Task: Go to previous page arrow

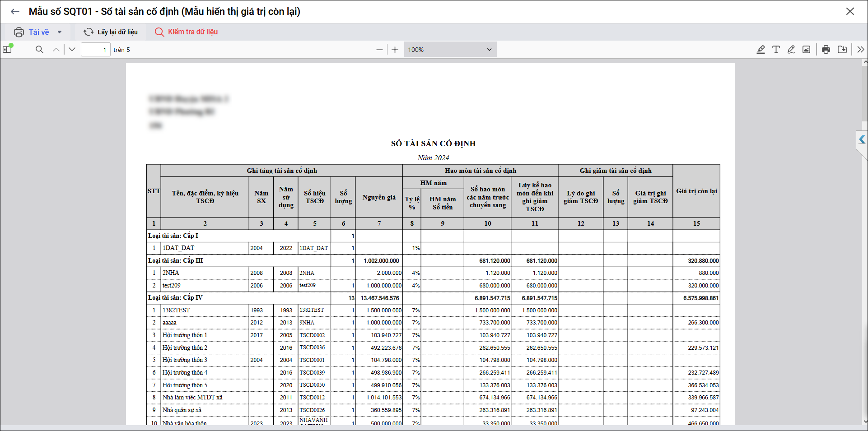Action: [x=56, y=50]
